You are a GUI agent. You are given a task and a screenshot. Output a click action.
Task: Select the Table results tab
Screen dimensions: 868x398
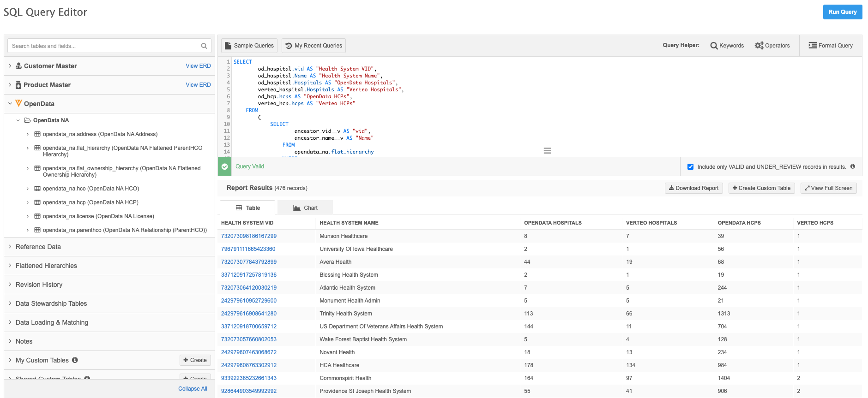[x=247, y=208]
